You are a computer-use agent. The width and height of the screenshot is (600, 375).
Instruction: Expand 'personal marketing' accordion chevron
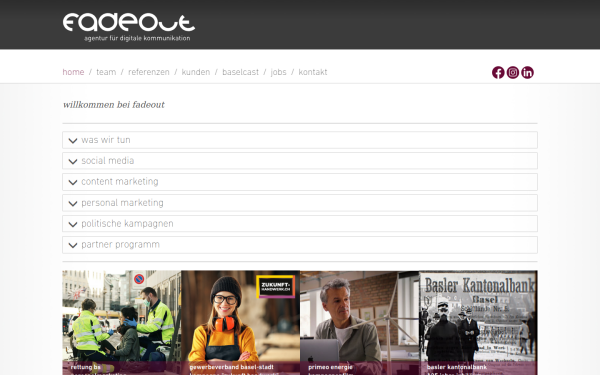[x=73, y=203]
